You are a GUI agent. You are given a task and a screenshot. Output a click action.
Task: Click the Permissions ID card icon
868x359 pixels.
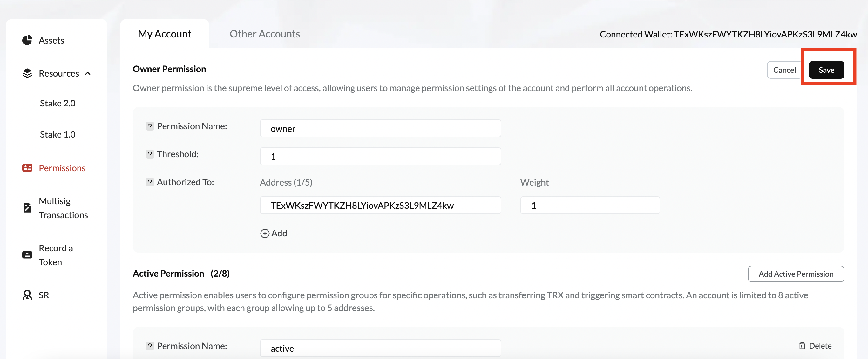[27, 168]
